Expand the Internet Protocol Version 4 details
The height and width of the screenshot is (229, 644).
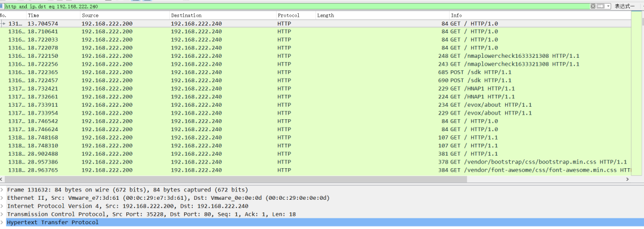[2, 206]
